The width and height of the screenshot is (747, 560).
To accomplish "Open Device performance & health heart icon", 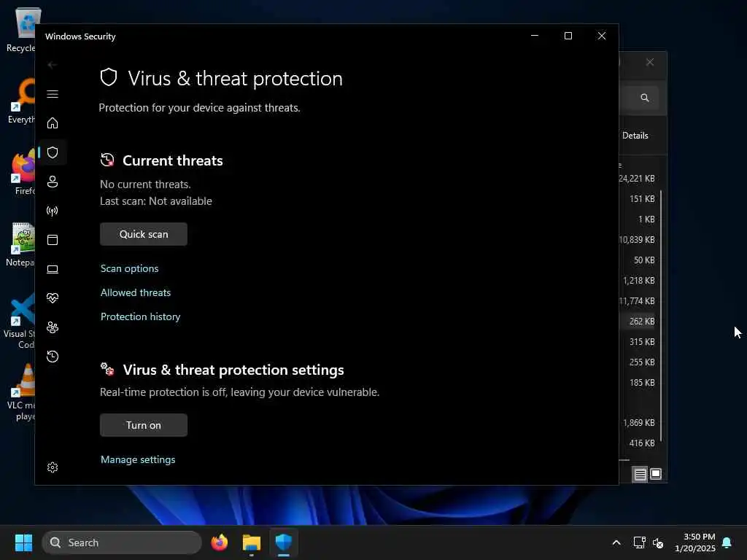I will click(x=53, y=298).
